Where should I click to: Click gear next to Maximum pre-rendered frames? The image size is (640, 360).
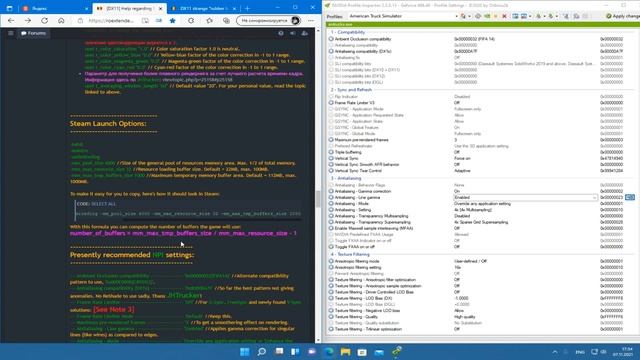[x=331, y=140]
